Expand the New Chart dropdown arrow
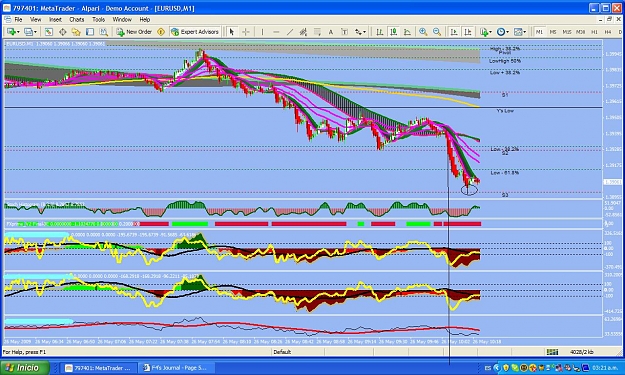Screen dimensions: 625x375 click(x=18, y=32)
